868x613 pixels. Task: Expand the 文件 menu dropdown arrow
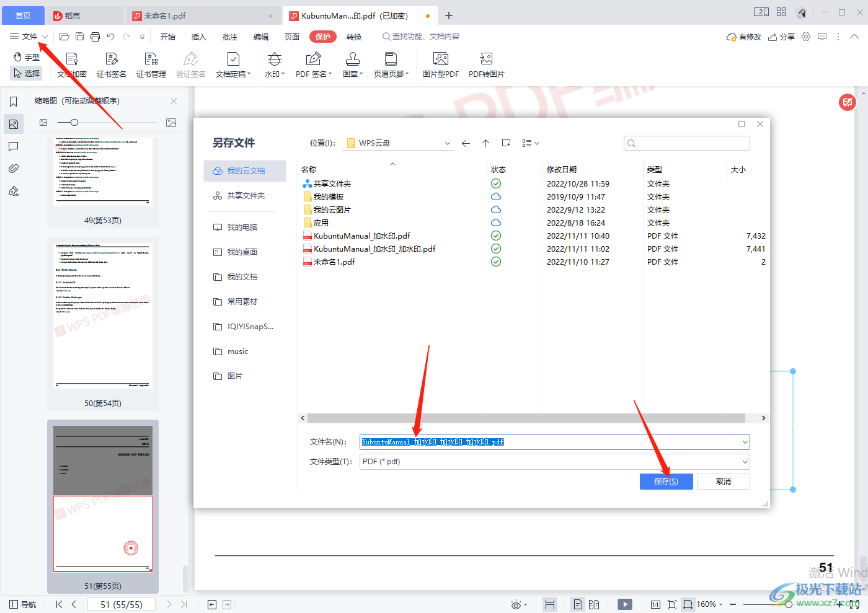[x=45, y=37]
